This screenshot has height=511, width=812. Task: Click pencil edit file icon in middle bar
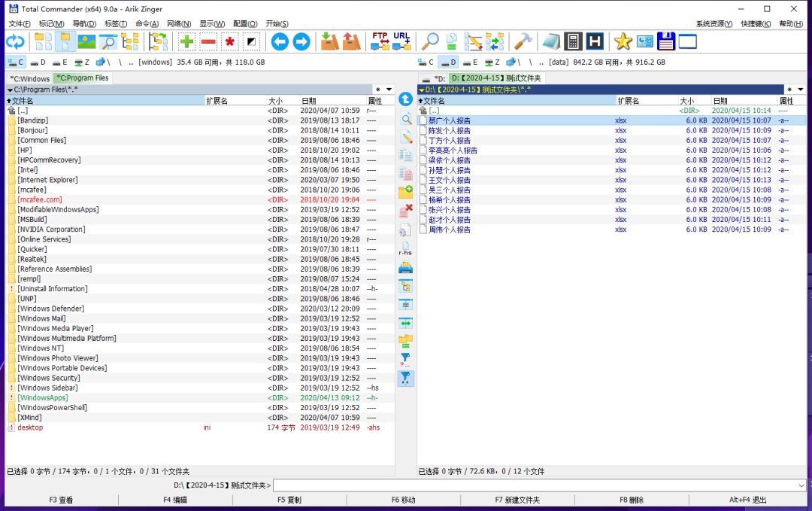tap(405, 137)
